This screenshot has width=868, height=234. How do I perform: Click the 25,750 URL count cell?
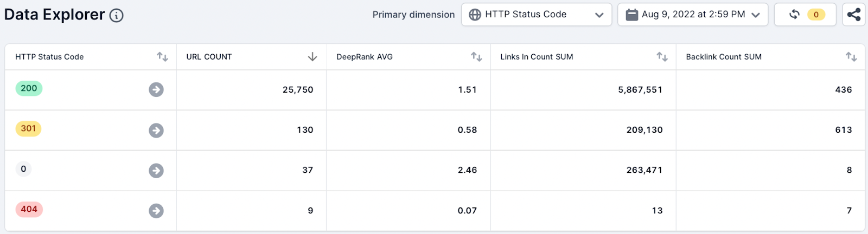point(298,90)
